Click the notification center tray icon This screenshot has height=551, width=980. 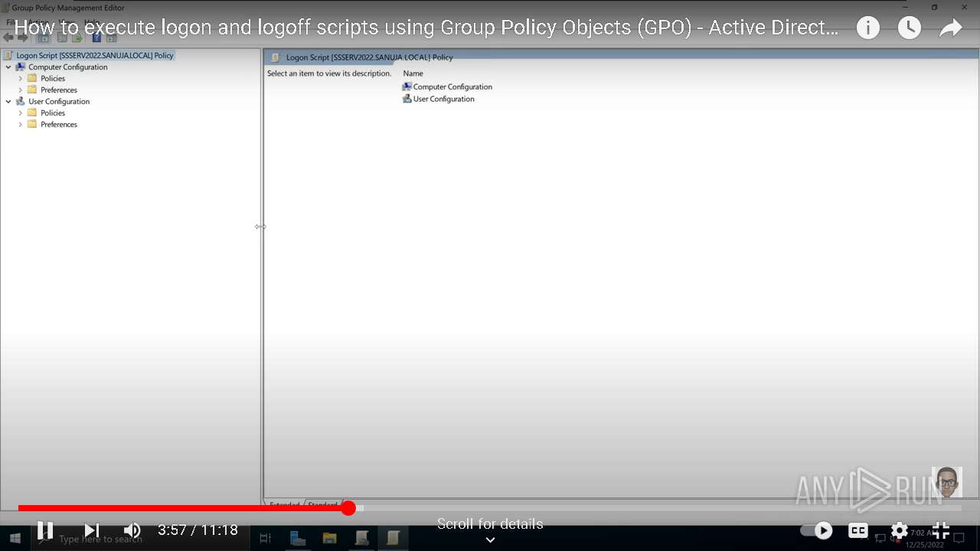959,539
